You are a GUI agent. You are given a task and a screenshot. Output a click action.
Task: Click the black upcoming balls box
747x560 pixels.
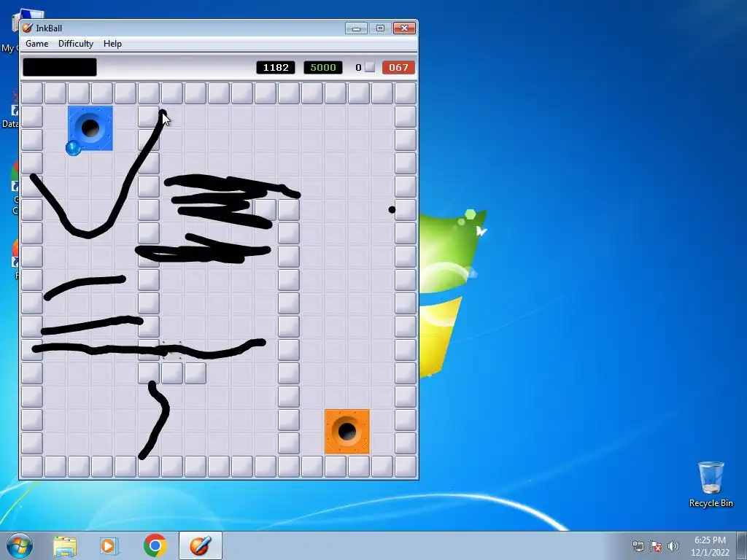click(x=60, y=67)
